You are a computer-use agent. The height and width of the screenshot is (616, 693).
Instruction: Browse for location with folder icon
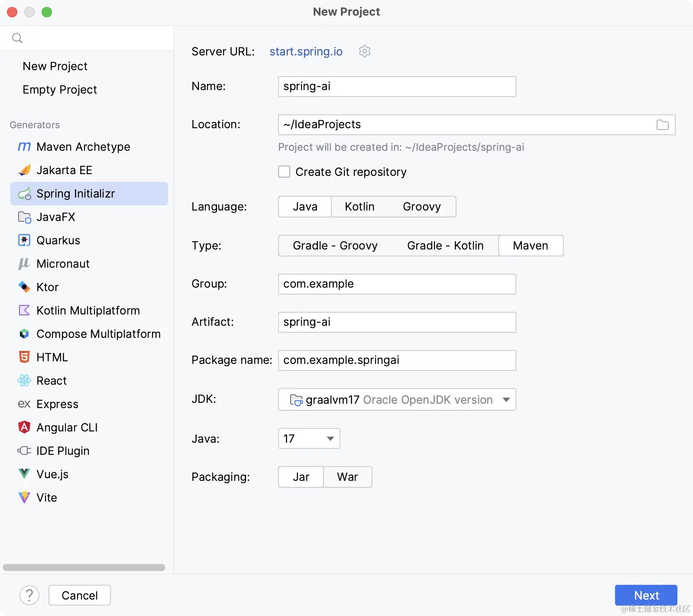click(x=663, y=125)
